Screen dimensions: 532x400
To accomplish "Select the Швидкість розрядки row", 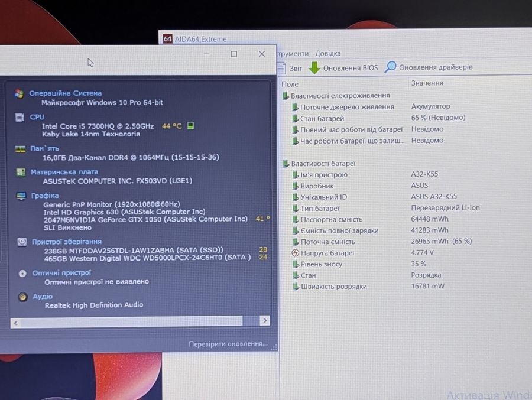I will tap(368, 287).
